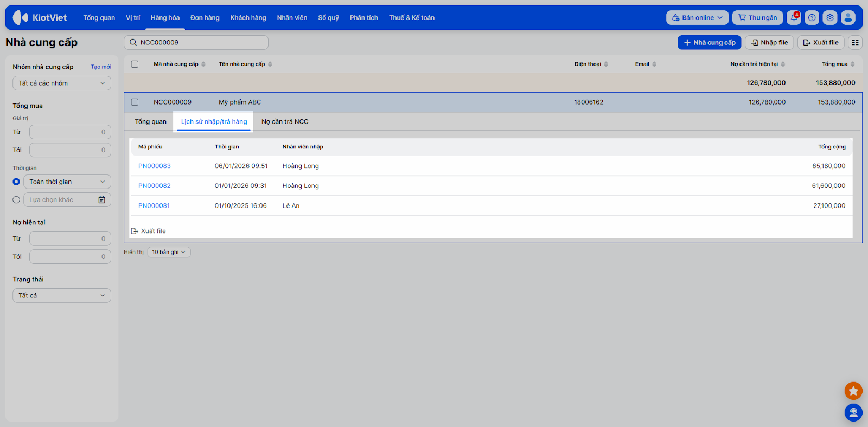Screen dimensions: 868x427
Task: Click phone number 18006162
Action: pyautogui.click(x=589, y=102)
